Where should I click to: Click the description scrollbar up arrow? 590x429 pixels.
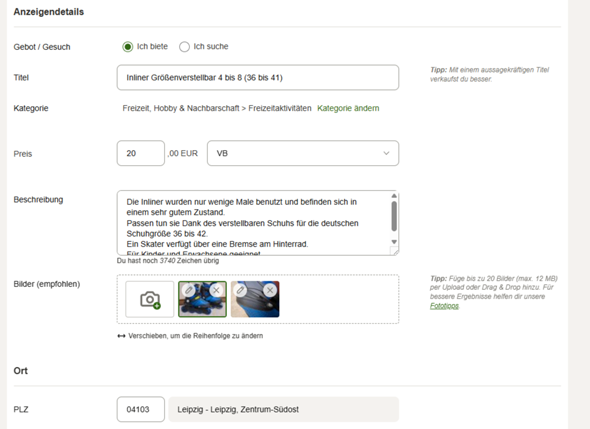394,196
